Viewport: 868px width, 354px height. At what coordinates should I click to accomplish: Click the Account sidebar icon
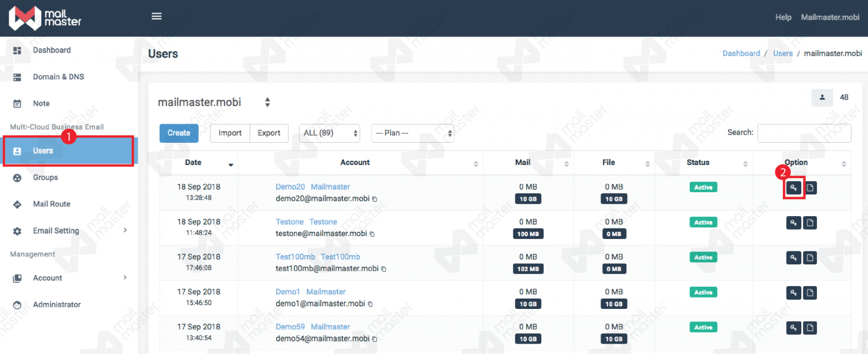[x=17, y=278]
